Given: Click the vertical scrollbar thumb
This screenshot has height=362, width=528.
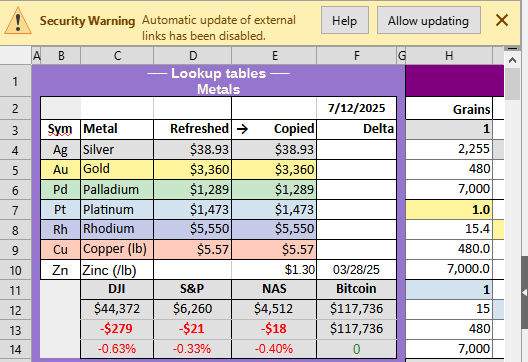Looking at the screenshot, I should click(513, 84).
